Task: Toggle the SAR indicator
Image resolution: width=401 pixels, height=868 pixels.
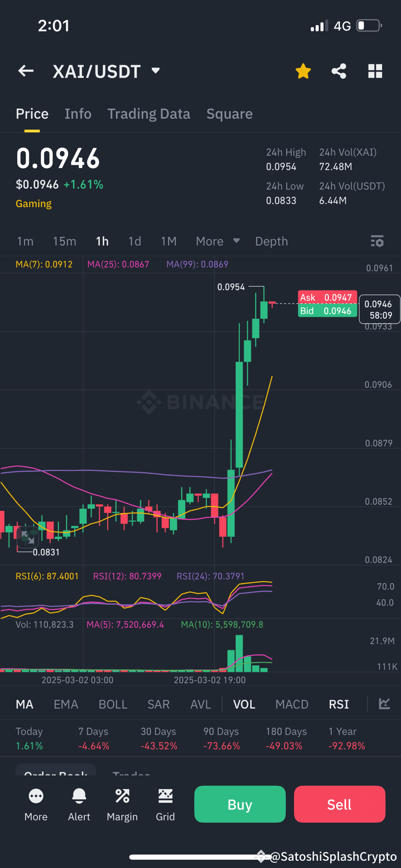Action: (158, 704)
